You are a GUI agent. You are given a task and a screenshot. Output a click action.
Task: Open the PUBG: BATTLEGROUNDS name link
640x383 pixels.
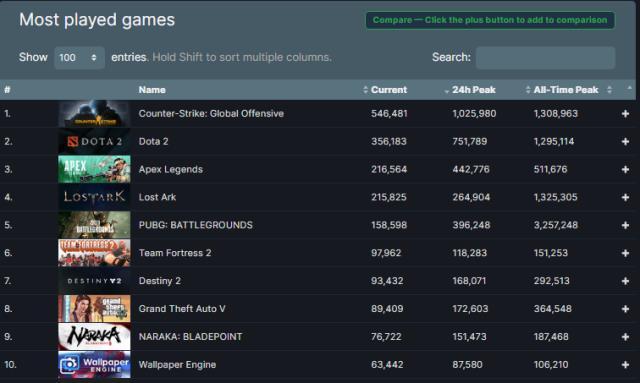pos(196,225)
